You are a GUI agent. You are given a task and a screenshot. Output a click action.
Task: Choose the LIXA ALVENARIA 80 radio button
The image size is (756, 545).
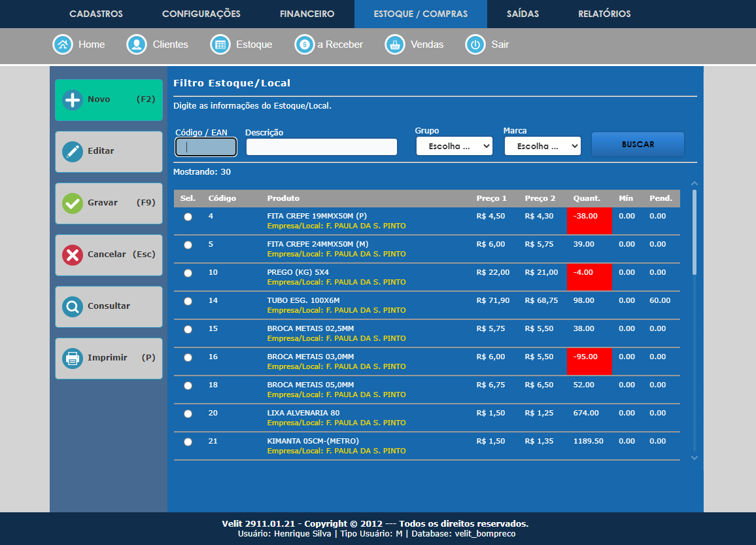pos(188,414)
